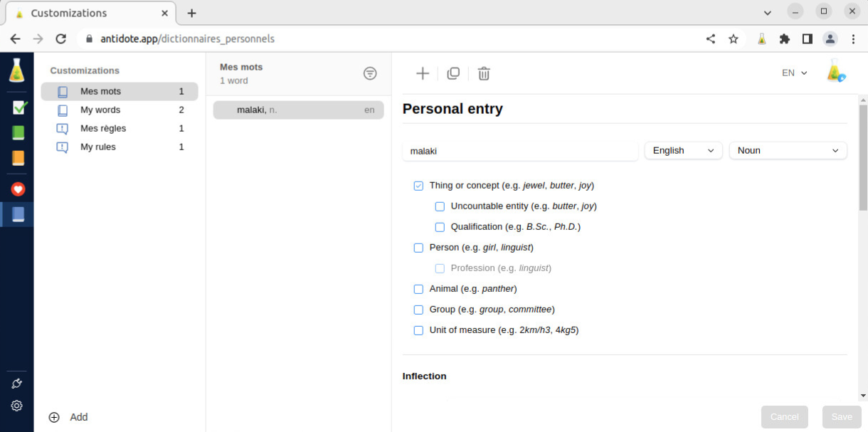
Task: Tick the Animal checkbox
Action: (418, 289)
